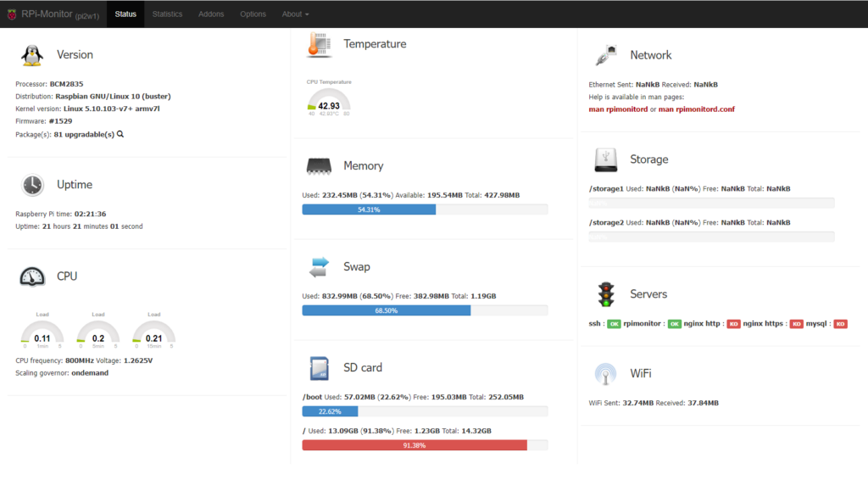This screenshot has width=868, height=480.
Task: Click the 1min CPU load gauge
Action: 42,333
